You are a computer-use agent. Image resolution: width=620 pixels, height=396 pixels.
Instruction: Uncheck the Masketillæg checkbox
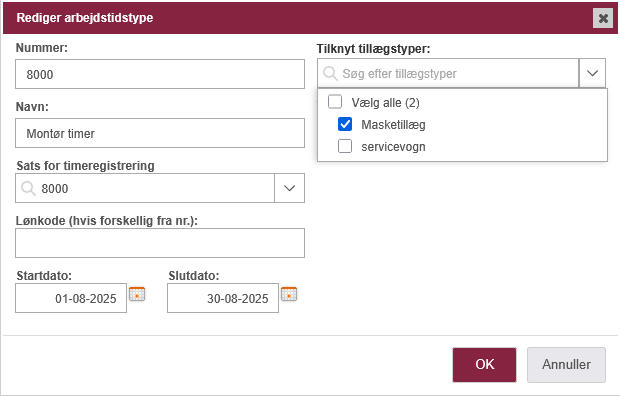[345, 124]
